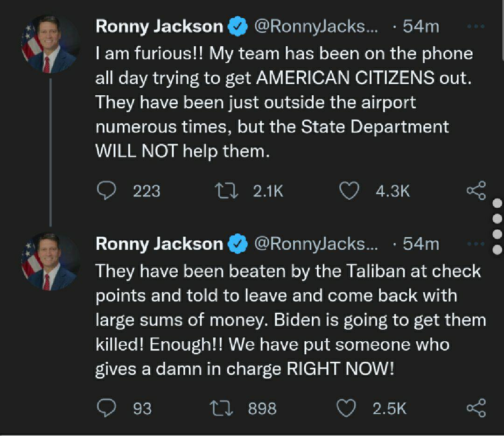This screenshot has height=436, width=504.
Task: Click the 54m timestamp of the first tweet
Action: (x=421, y=27)
